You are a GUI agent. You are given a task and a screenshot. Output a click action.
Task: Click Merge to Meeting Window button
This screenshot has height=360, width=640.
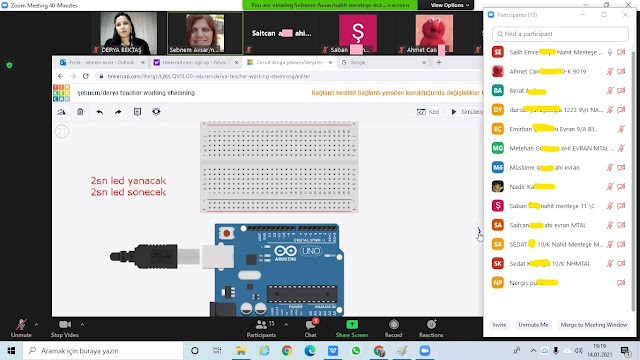[594, 325]
